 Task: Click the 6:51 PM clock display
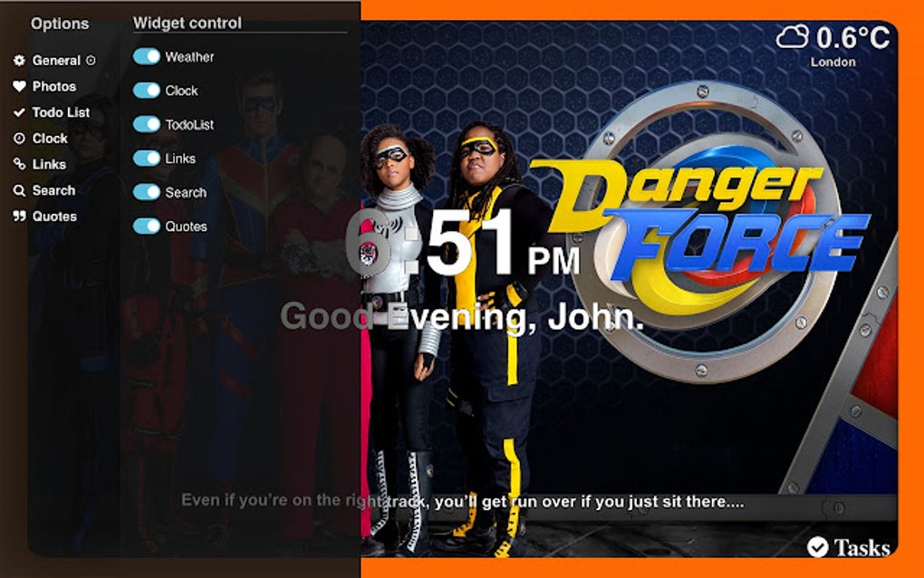click(x=463, y=243)
